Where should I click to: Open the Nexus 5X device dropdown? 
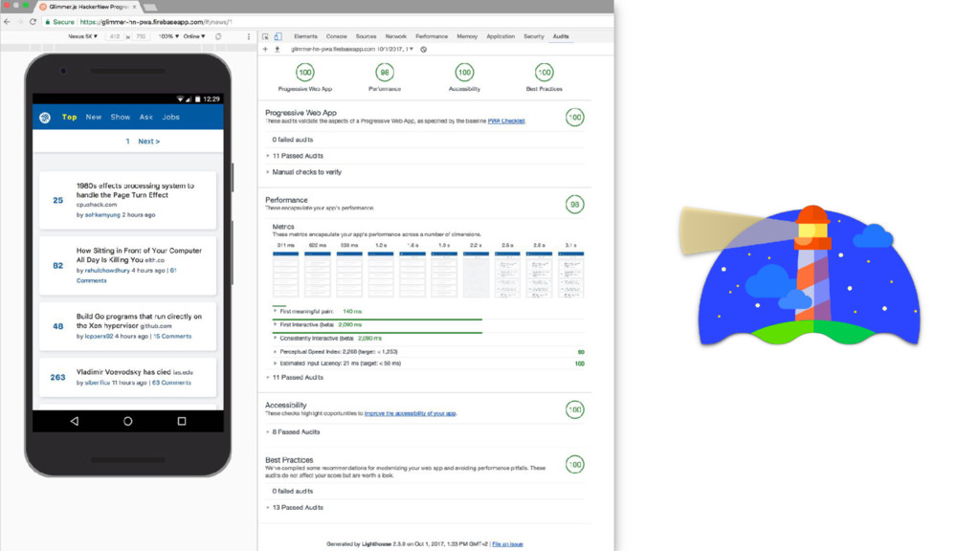[x=82, y=37]
